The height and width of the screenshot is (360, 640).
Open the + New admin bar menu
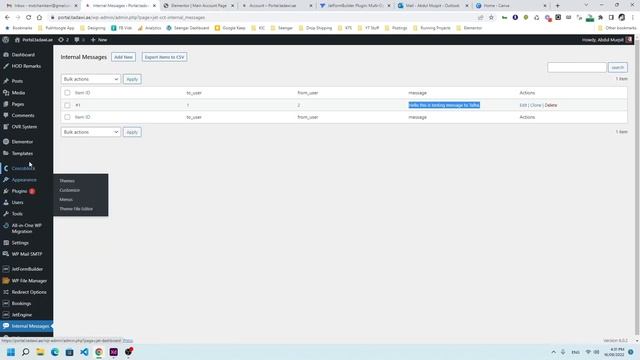click(x=99, y=40)
